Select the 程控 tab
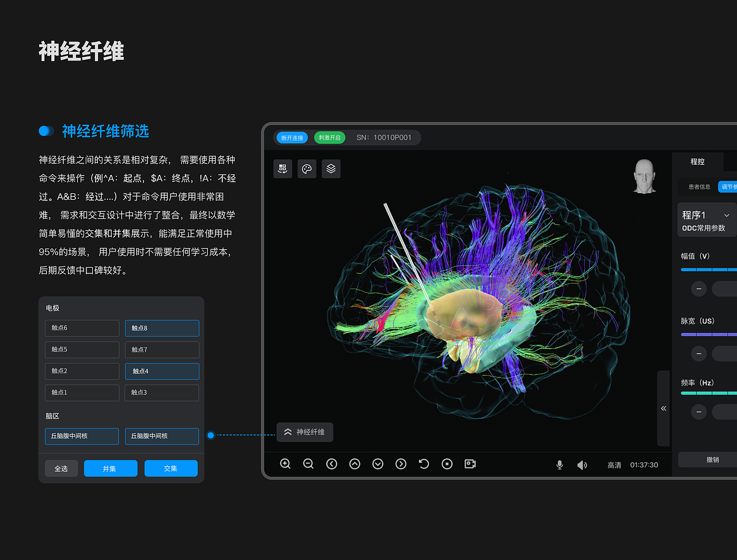This screenshot has width=737, height=560. pos(697,162)
